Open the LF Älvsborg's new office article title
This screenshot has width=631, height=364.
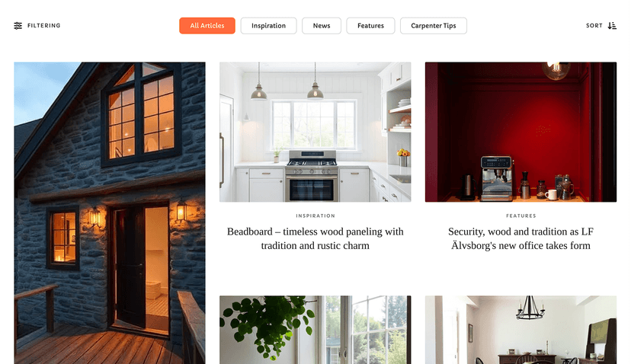(520, 238)
